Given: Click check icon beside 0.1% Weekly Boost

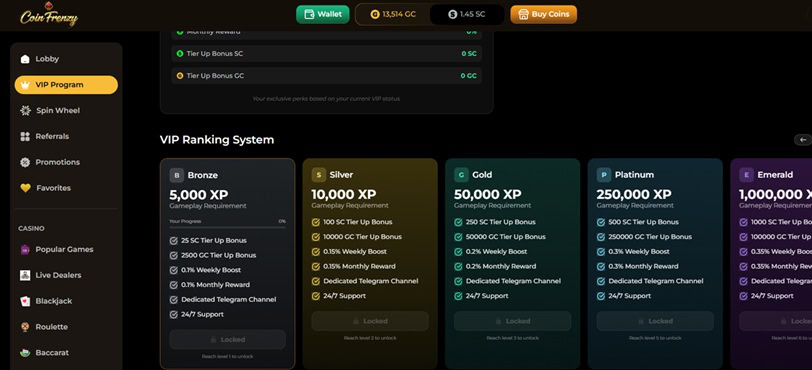Looking at the screenshot, I should coord(173,270).
